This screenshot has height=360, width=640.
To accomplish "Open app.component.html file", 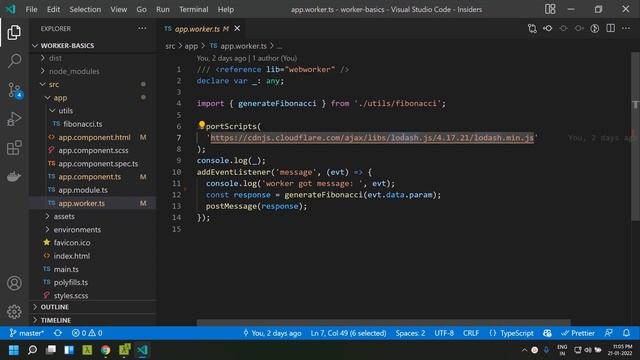I will point(94,137).
